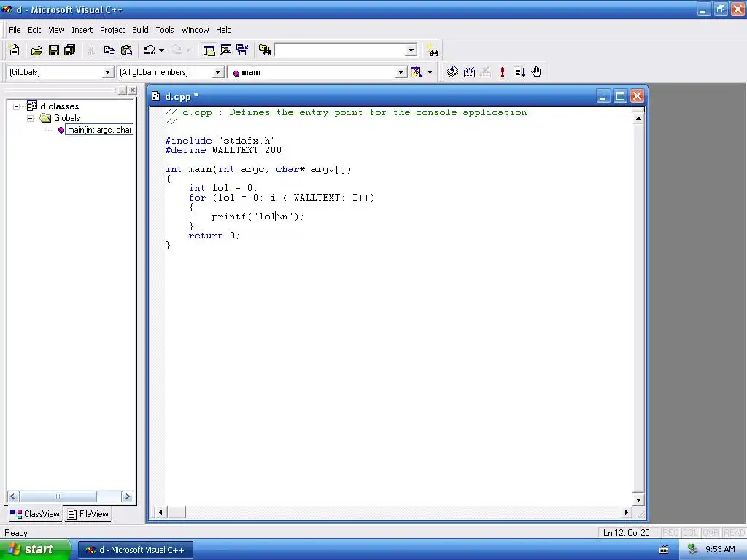Screen dimensions: 747x560
Task: Click the Compile file icon
Action: tap(452, 72)
